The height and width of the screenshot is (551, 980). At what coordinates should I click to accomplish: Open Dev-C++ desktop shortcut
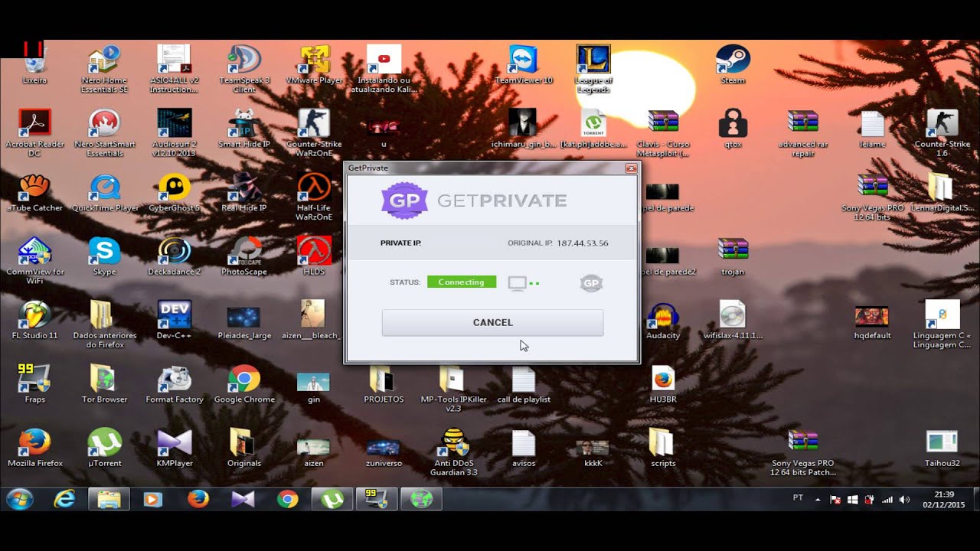click(175, 320)
